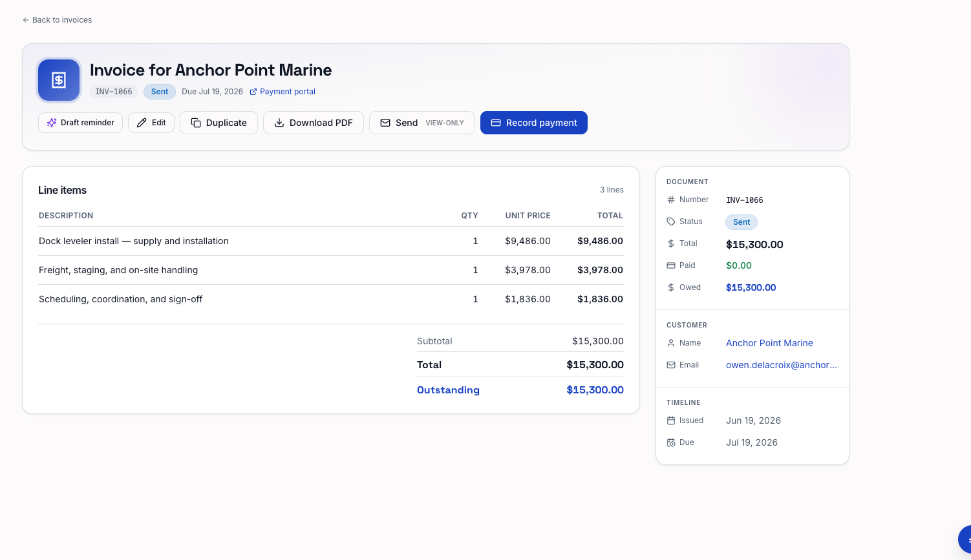Click the '3 lines' count text
This screenshot has height=560, width=971.
[612, 190]
